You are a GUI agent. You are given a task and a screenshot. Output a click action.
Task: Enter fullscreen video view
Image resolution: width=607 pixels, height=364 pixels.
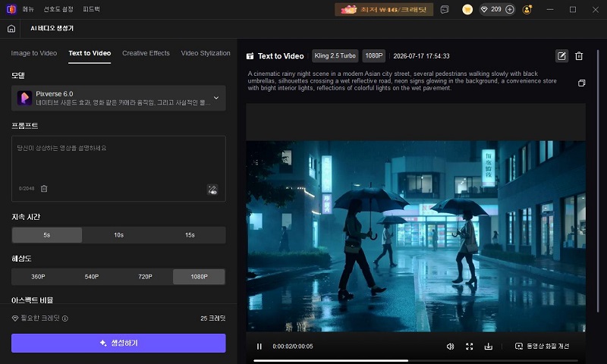click(x=469, y=347)
